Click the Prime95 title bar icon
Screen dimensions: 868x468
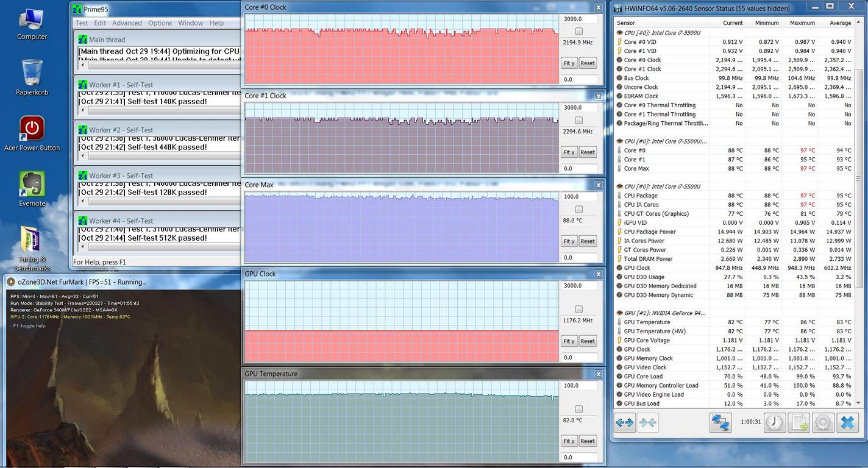point(77,9)
